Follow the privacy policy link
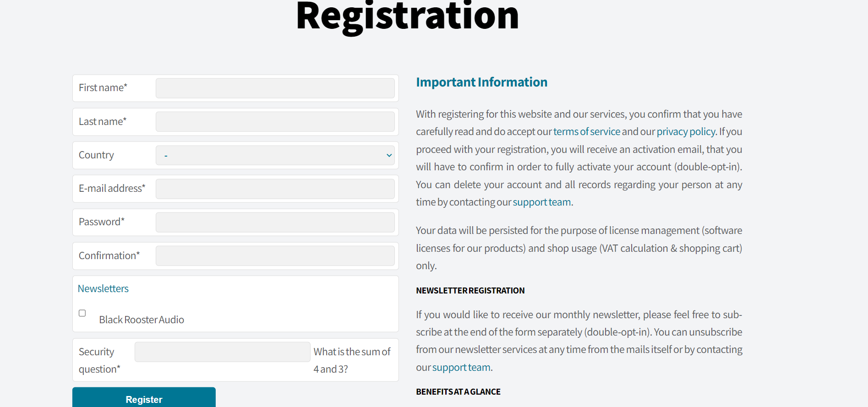 pyautogui.click(x=685, y=132)
